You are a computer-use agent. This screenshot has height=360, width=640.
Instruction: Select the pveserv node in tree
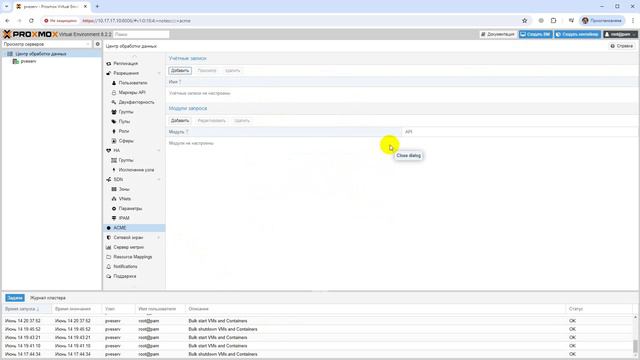[x=28, y=61]
